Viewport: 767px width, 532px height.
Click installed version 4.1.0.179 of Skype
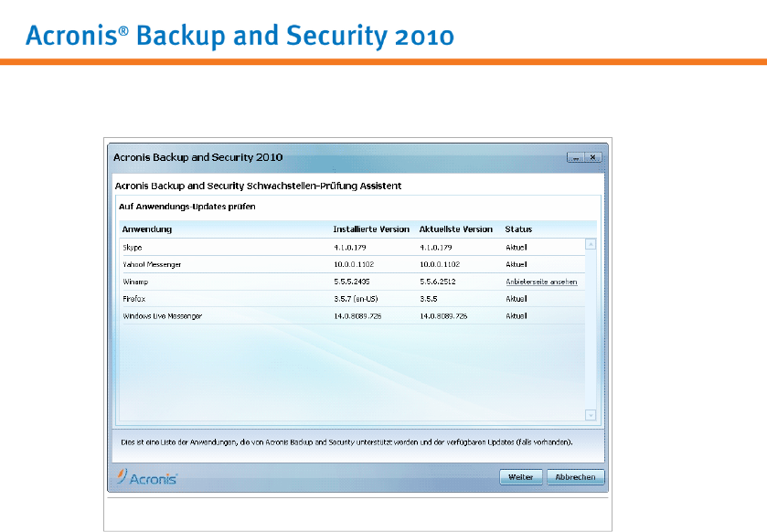tap(350, 248)
